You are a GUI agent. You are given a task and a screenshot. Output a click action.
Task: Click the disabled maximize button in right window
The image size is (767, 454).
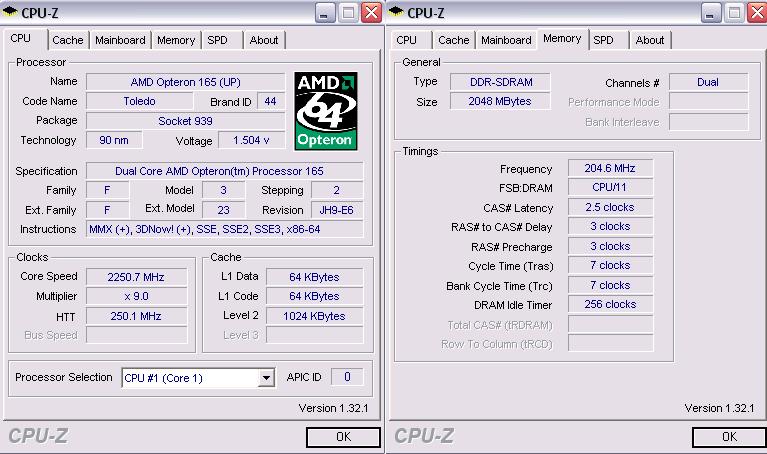pos(734,13)
